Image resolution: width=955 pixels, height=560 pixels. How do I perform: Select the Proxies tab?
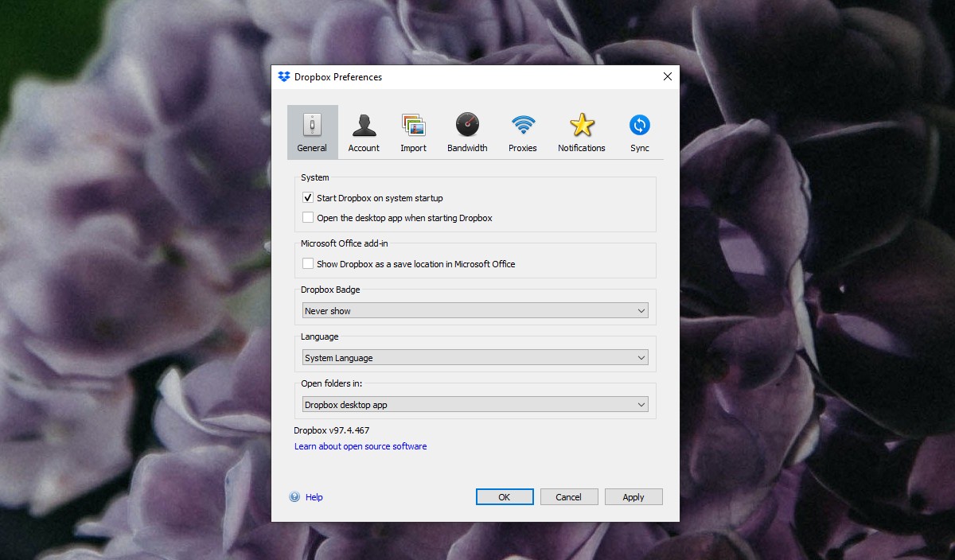(x=523, y=132)
